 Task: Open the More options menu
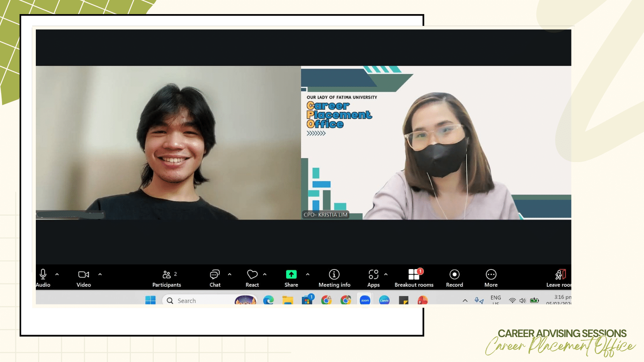click(x=491, y=278)
